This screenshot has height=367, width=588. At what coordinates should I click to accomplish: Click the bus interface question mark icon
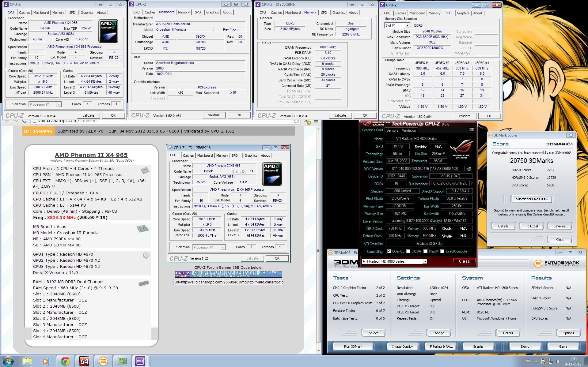click(x=472, y=183)
